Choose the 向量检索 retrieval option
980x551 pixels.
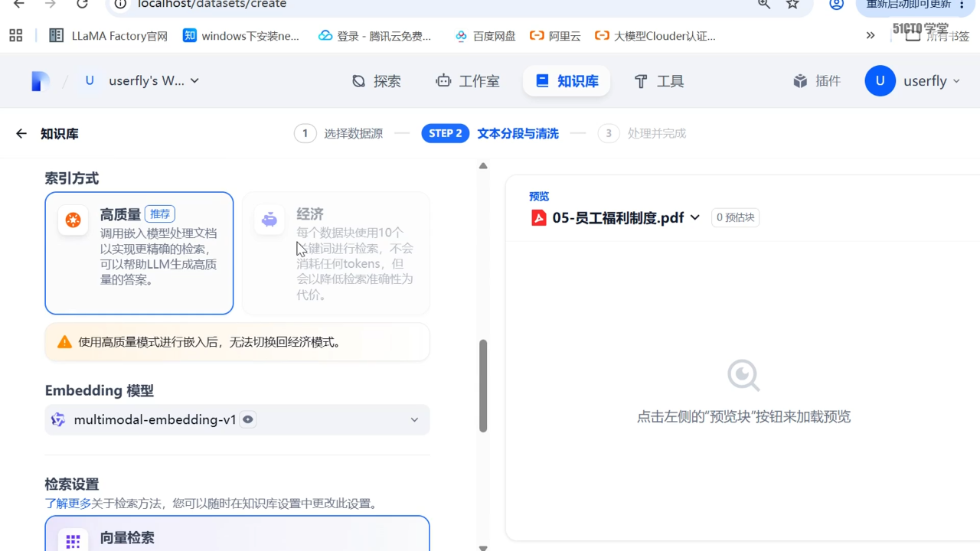[x=237, y=534]
